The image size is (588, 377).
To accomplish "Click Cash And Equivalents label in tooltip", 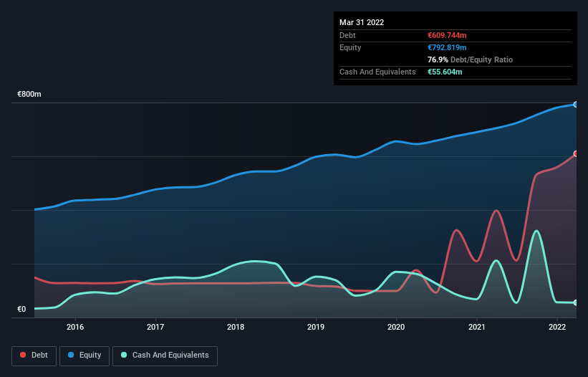I will tap(377, 72).
